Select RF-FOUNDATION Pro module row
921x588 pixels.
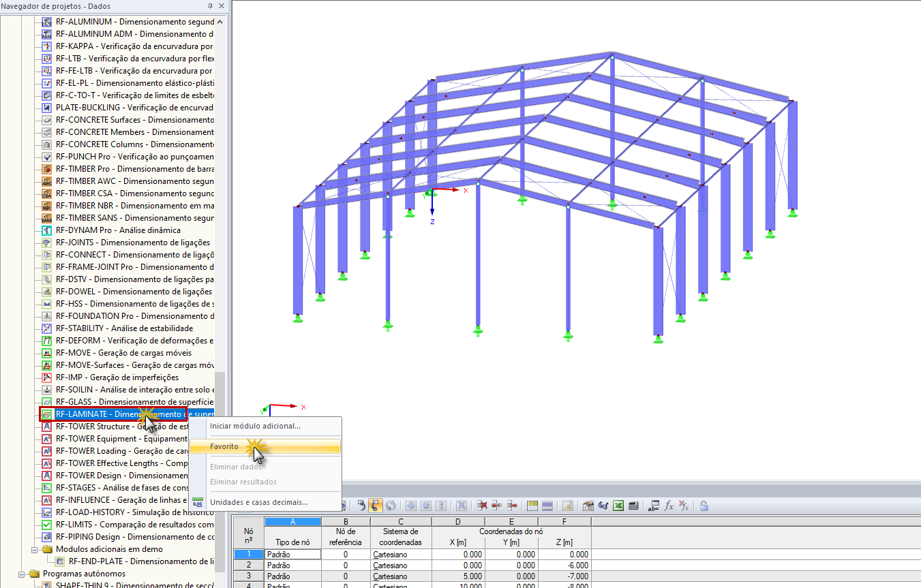tap(135, 316)
